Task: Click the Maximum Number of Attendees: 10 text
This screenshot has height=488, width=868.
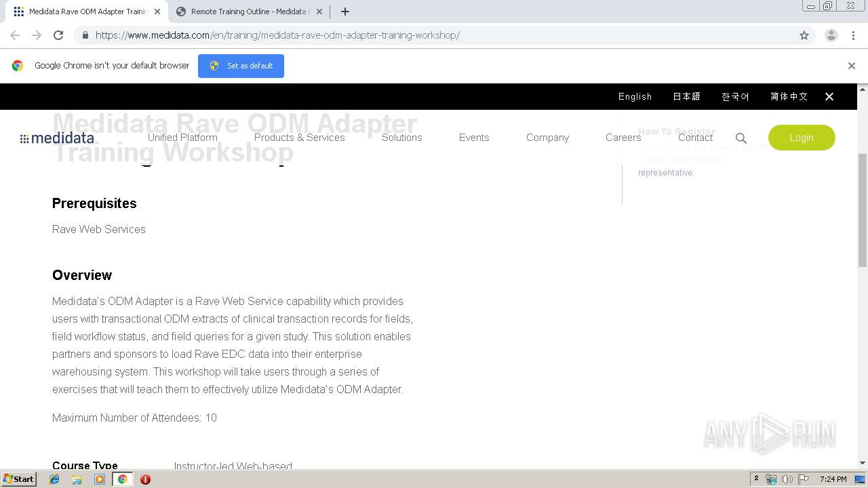Action: coord(134,418)
